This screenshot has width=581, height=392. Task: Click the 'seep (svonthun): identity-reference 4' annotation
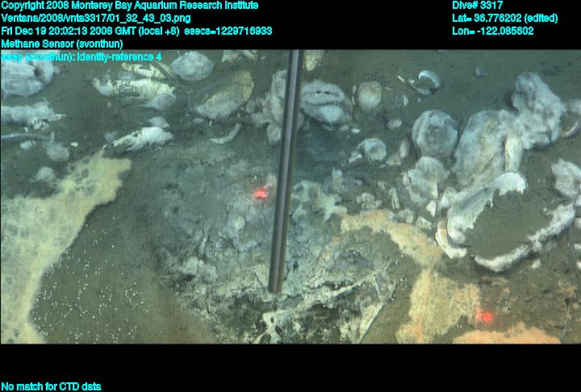[x=82, y=56]
